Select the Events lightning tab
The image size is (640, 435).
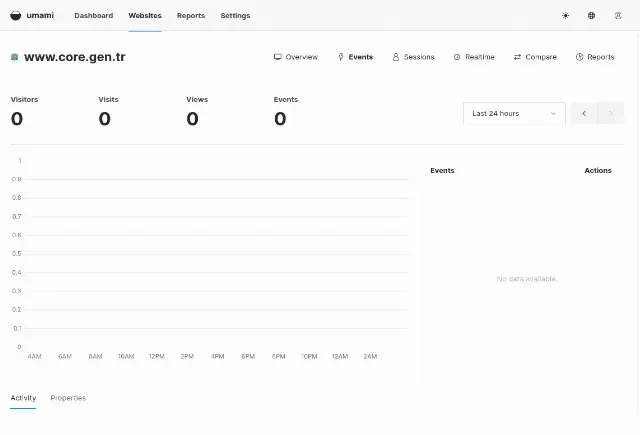pyautogui.click(x=355, y=57)
